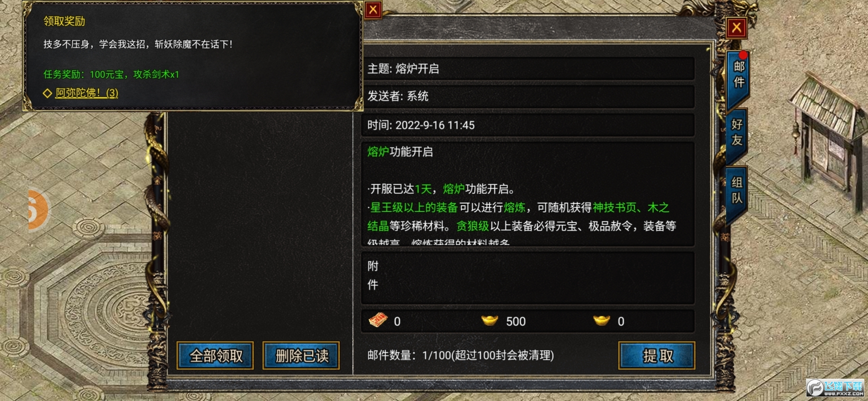Click the 附件 attachment slot area
This screenshot has height=401, width=868.
coord(527,278)
